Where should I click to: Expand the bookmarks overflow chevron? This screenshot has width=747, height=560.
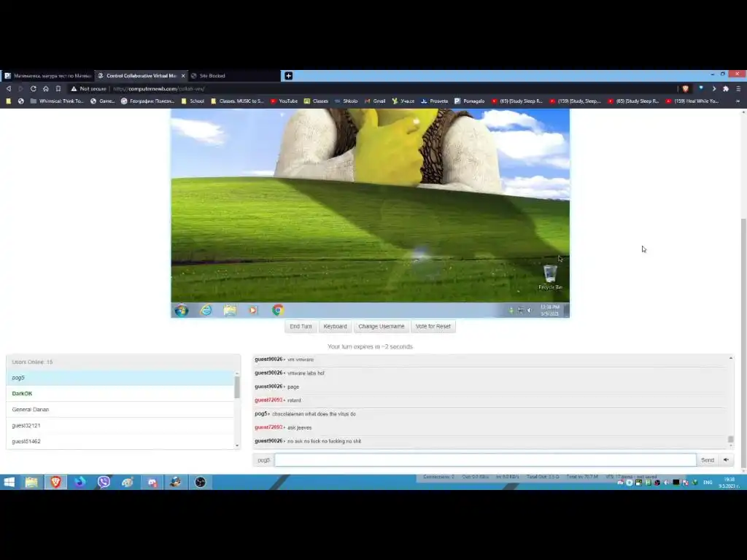click(x=738, y=101)
